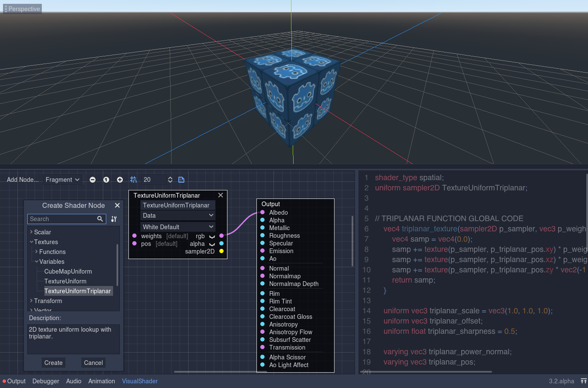Screen dimensions: 588x388
Task: Click the snap distance value field
Action: [x=154, y=180]
